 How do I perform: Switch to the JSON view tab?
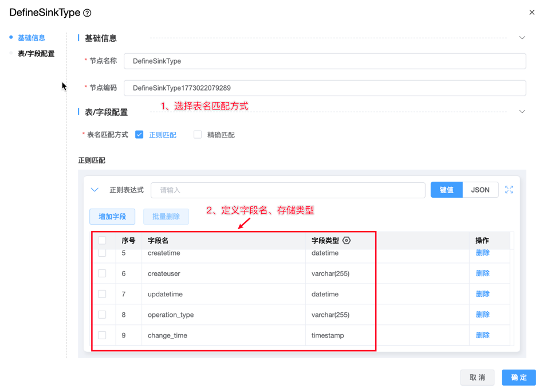(480, 190)
